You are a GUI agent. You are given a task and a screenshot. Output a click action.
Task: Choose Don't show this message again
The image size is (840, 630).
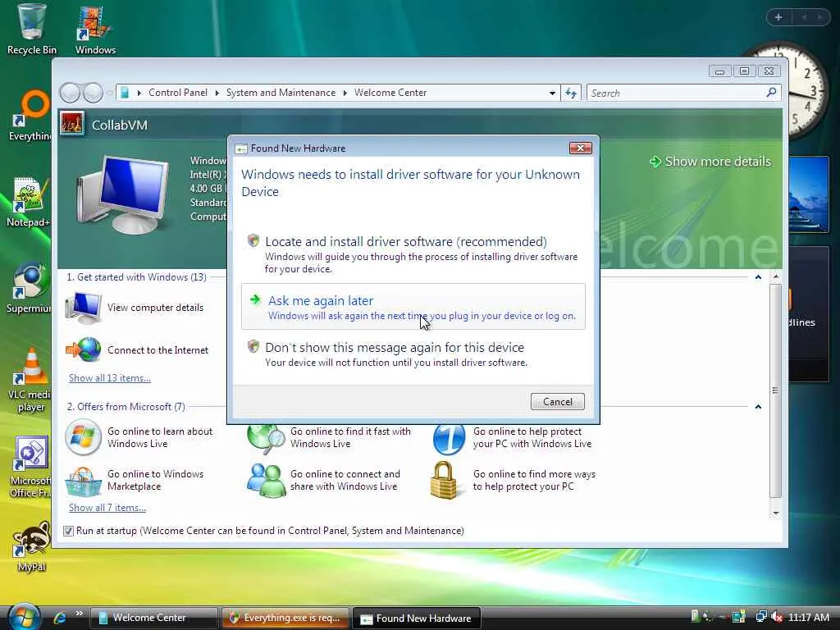point(413,354)
